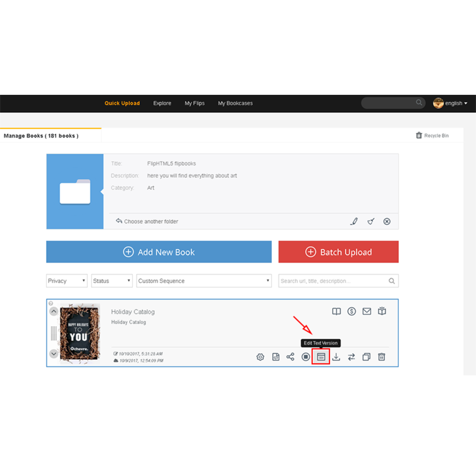The image size is (476, 476).
Task: Open the english language dropdown
Action: (x=454, y=103)
